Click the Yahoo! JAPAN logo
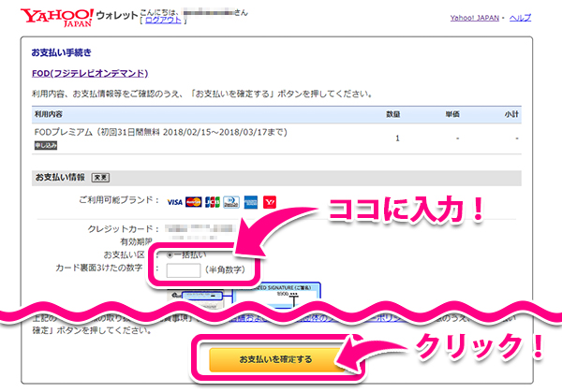The image size is (562, 392). tap(57, 18)
